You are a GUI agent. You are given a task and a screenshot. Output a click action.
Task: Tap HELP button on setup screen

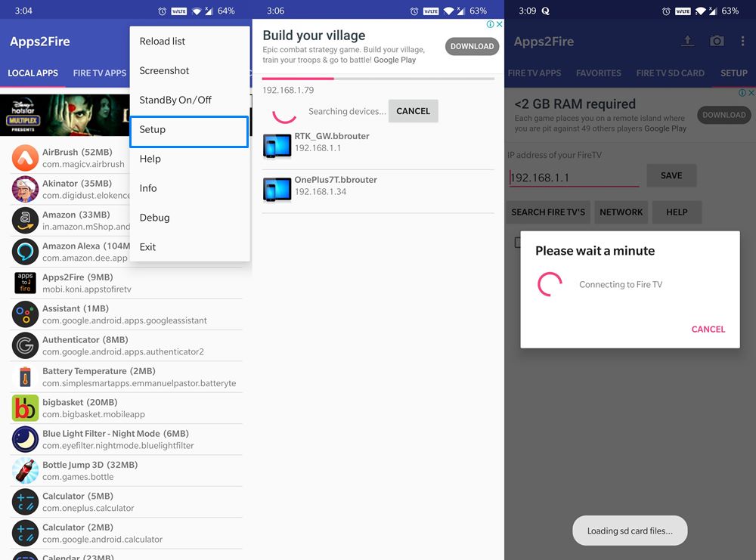click(677, 212)
